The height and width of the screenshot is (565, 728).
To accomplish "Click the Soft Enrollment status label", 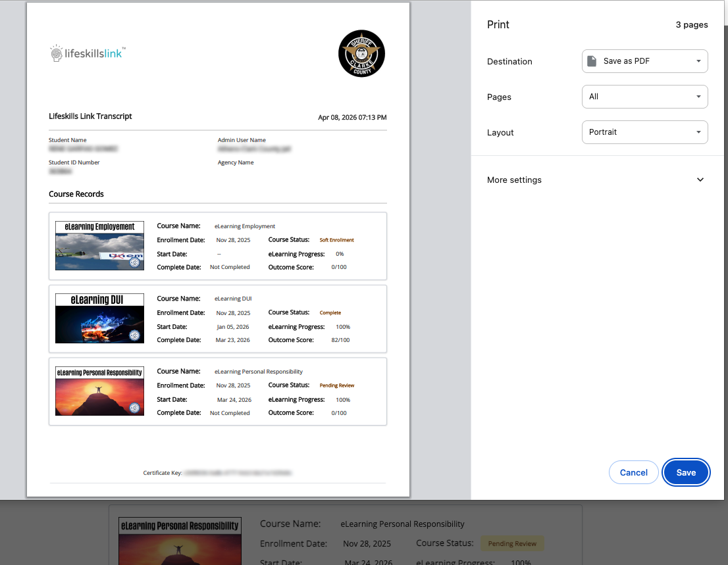I will click(336, 240).
